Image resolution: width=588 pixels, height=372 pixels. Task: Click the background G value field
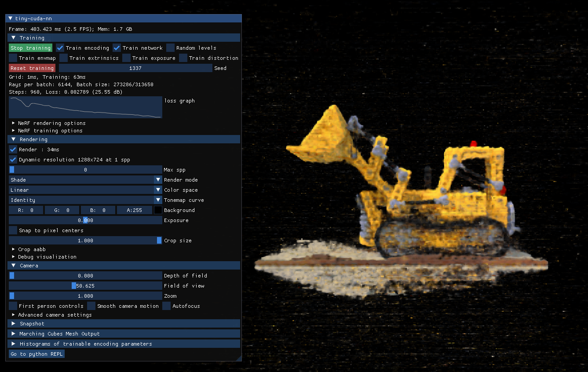tap(62, 210)
